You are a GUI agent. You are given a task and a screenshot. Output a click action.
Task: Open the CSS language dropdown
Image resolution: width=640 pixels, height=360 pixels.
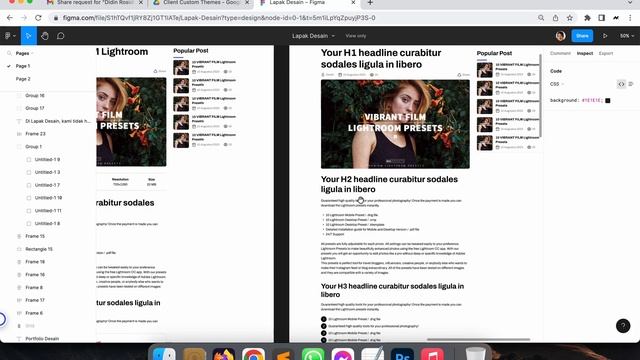(x=557, y=84)
